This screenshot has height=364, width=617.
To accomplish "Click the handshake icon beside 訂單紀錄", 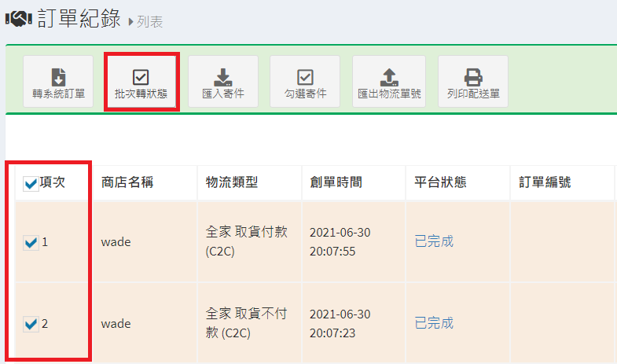I will click(18, 19).
